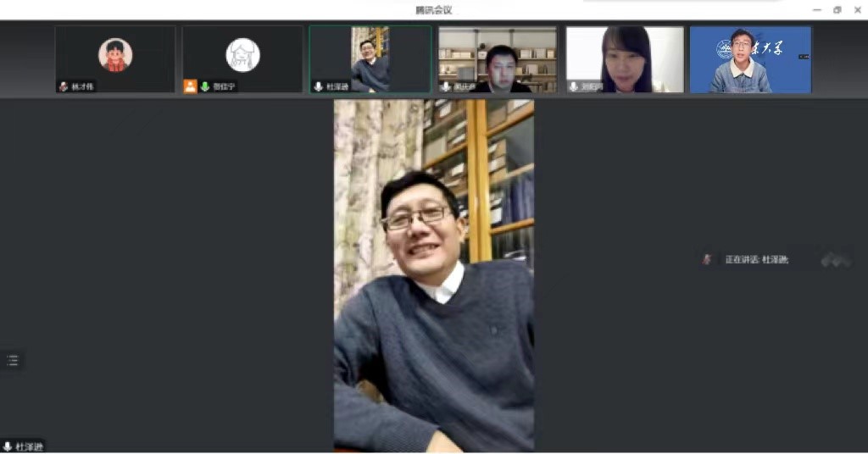Viewport: 868px width, 454px height.
Task: Click the 正在讲话 speaking status text
Action: point(756,260)
